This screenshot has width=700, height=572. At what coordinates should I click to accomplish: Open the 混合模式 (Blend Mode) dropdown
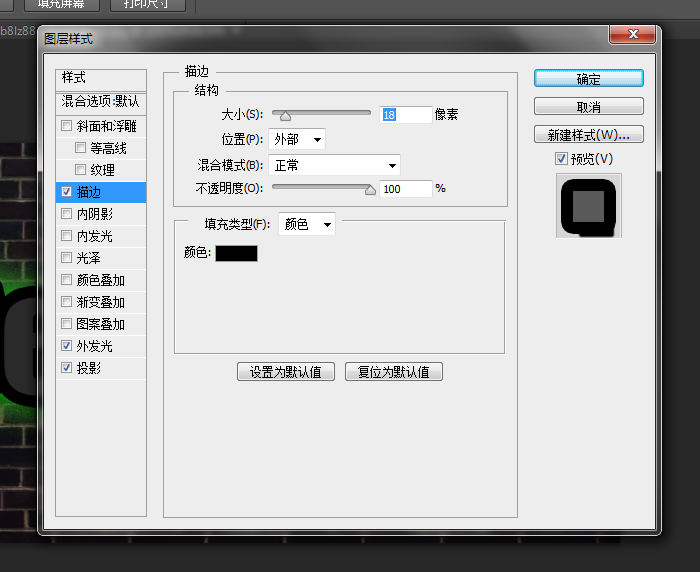tap(335, 165)
